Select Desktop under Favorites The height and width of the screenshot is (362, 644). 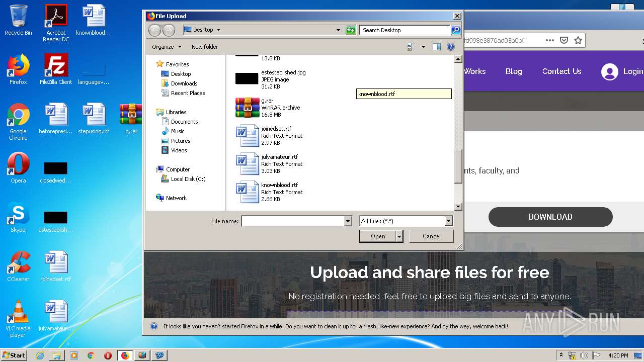[x=176, y=74]
